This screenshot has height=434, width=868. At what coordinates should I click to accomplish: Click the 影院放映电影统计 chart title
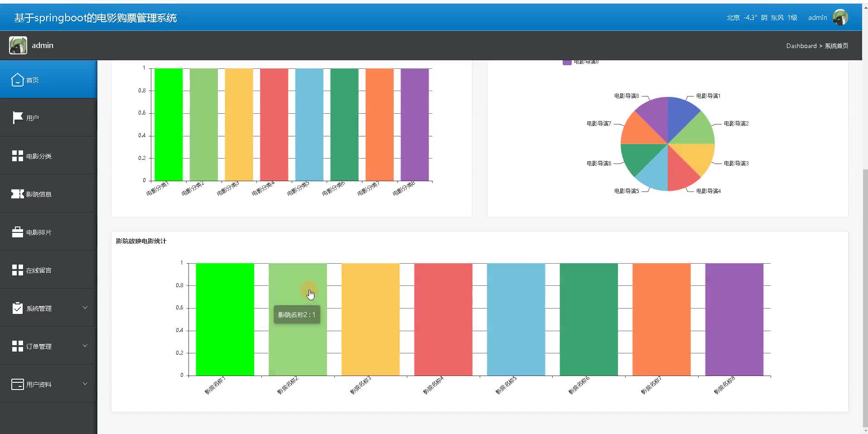coord(141,241)
